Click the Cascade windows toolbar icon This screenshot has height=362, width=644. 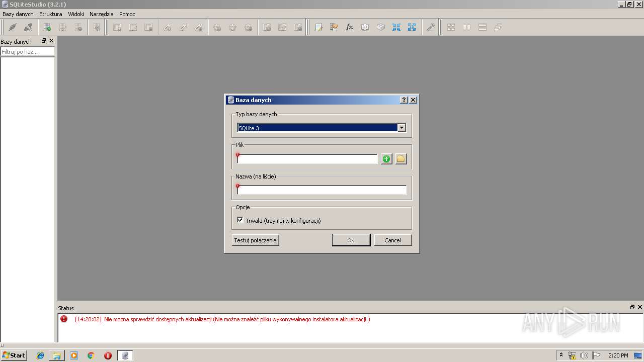pyautogui.click(x=498, y=28)
